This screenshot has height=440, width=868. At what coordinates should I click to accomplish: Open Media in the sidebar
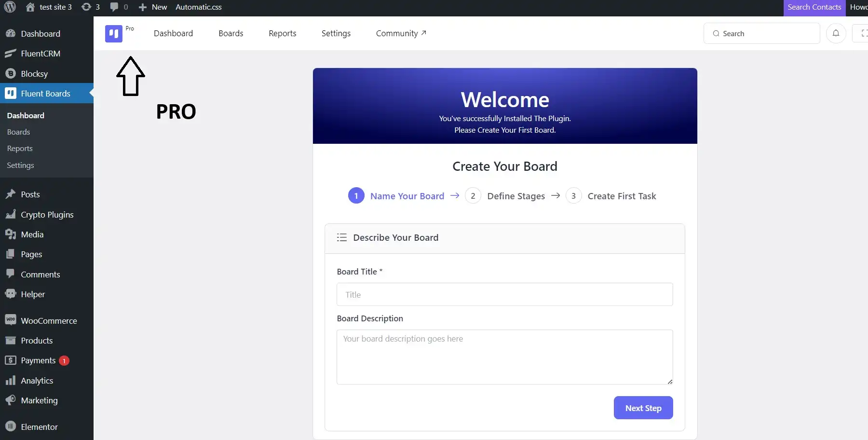[x=47, y=234]
